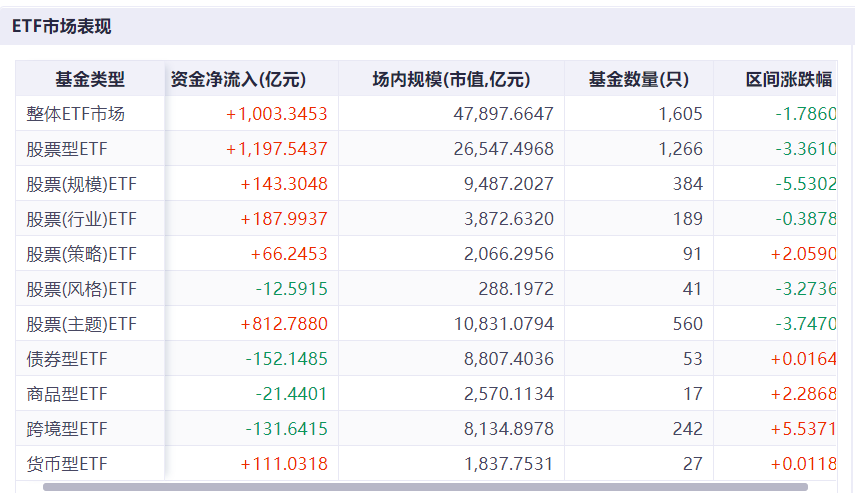The width and height of the screenshot is (855, 493).
Task: Click the net inflow value +111.0318
Action: coord(284,464)
